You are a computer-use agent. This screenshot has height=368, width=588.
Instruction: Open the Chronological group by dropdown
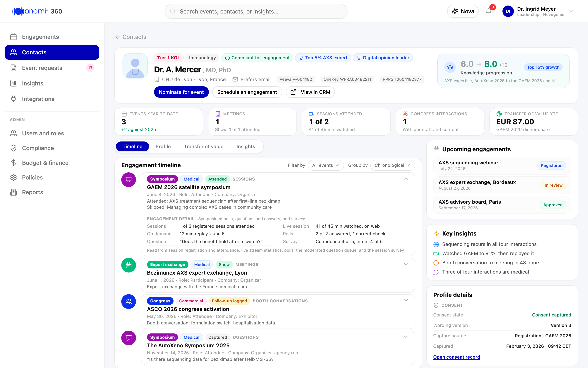(x=392, y=165)
